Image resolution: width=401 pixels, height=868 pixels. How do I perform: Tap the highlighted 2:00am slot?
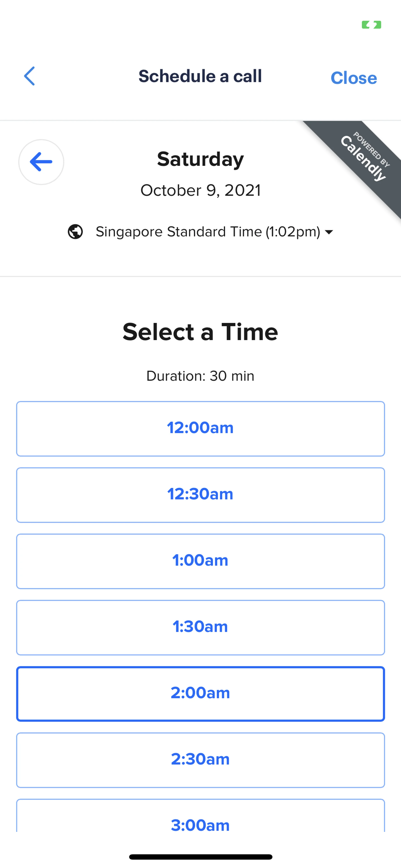[200, 693]
